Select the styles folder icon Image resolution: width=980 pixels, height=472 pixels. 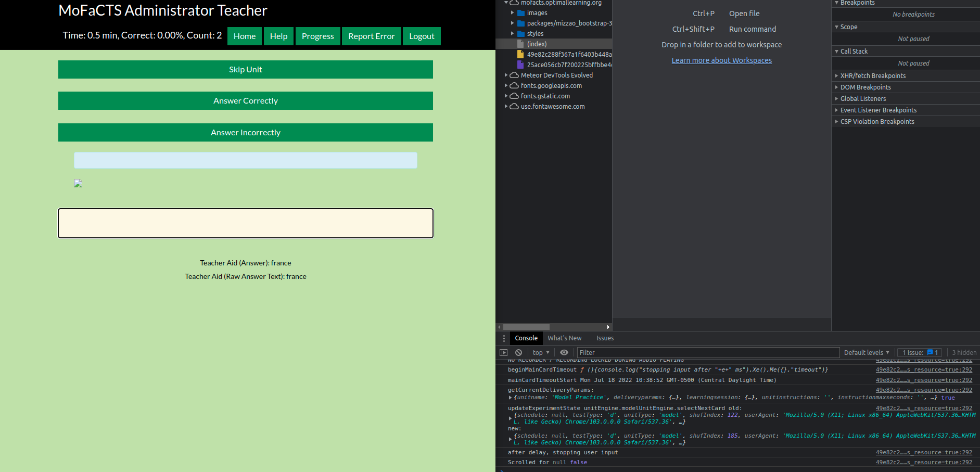coord(521,33)
